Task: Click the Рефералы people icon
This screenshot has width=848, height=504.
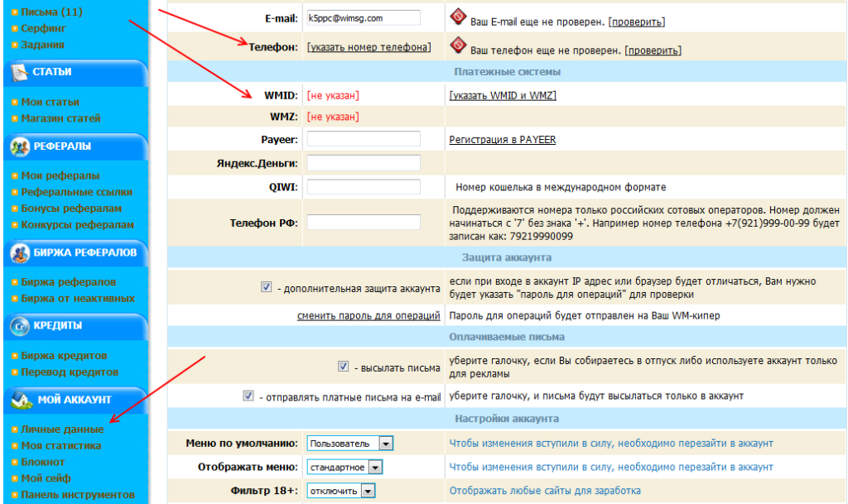Action: click(x=20, y=147)
